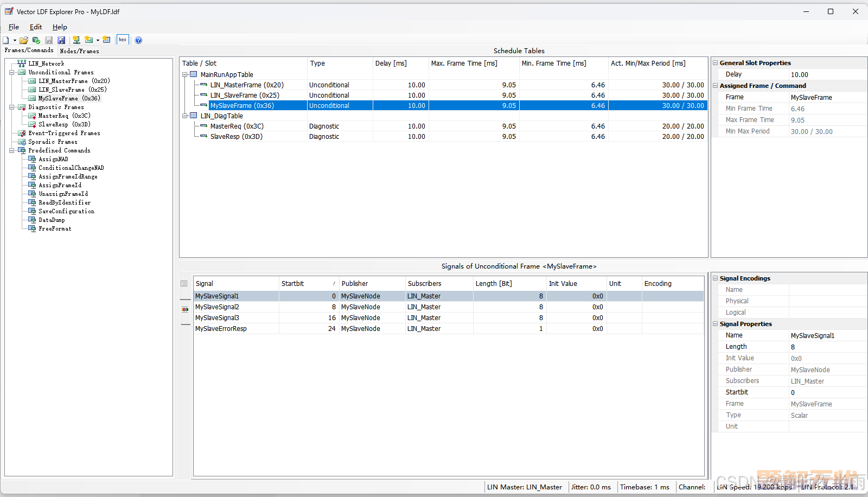
Task: Click the LIN_MasterFrame (0x20) envelope icon
Action: point(32,81)
